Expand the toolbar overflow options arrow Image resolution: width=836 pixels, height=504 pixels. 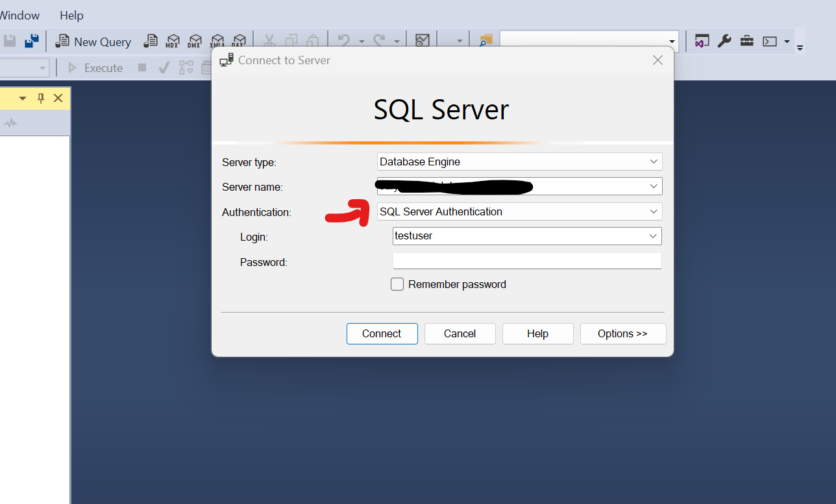[x=800, y=47]
